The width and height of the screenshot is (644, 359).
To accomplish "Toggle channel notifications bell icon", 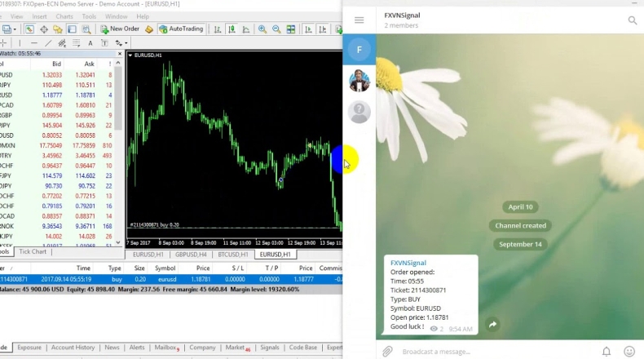I will click(607, 351).
